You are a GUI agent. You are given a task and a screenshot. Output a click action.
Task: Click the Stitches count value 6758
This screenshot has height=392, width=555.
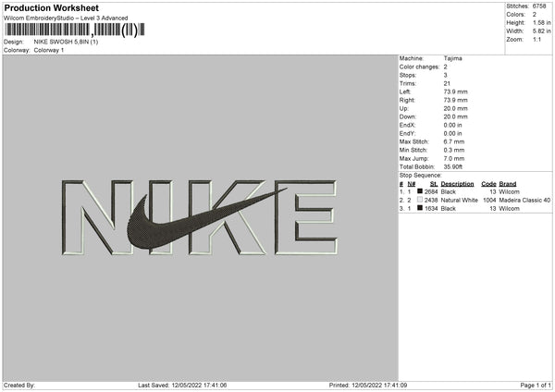tap(539, 6)
